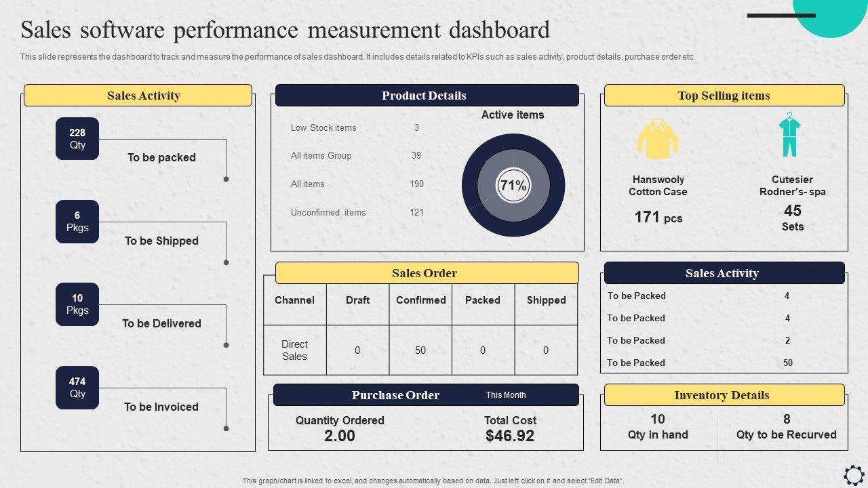Click the 171 pcs value
This screenshot has height=488, width=868.
(x=658, y=218)
